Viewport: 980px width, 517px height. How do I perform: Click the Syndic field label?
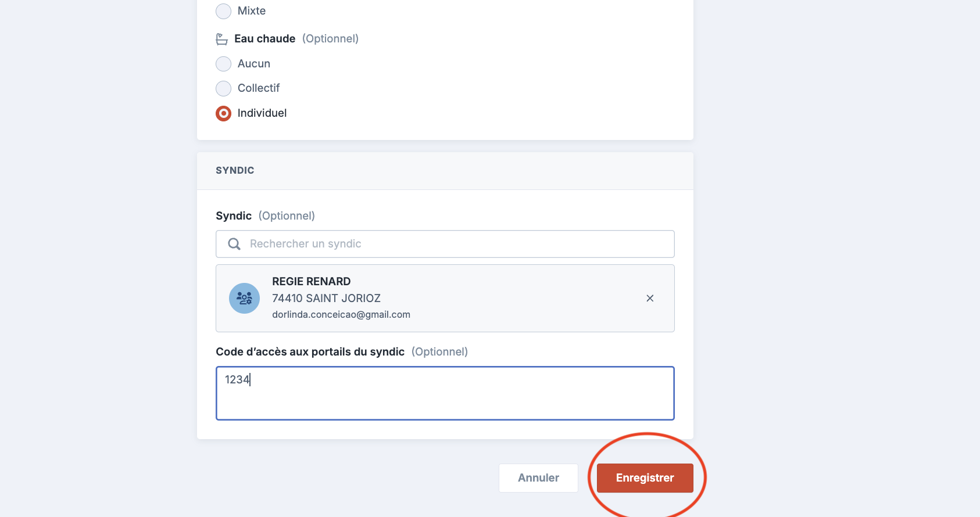(234, 216)
